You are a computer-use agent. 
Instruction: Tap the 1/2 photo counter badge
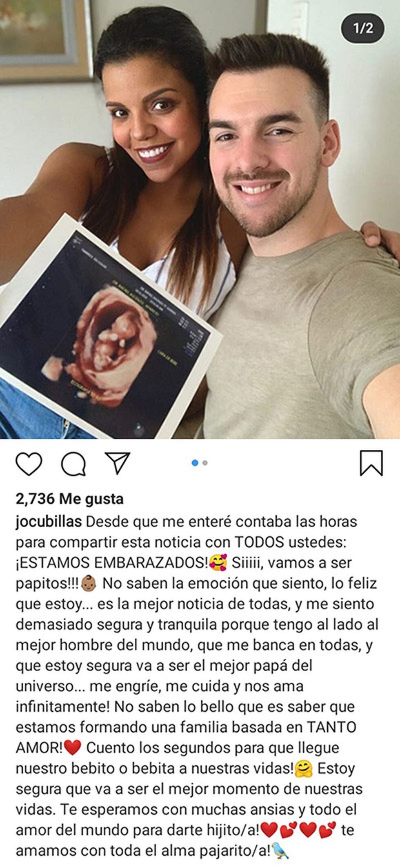click(x=363, y=29)
